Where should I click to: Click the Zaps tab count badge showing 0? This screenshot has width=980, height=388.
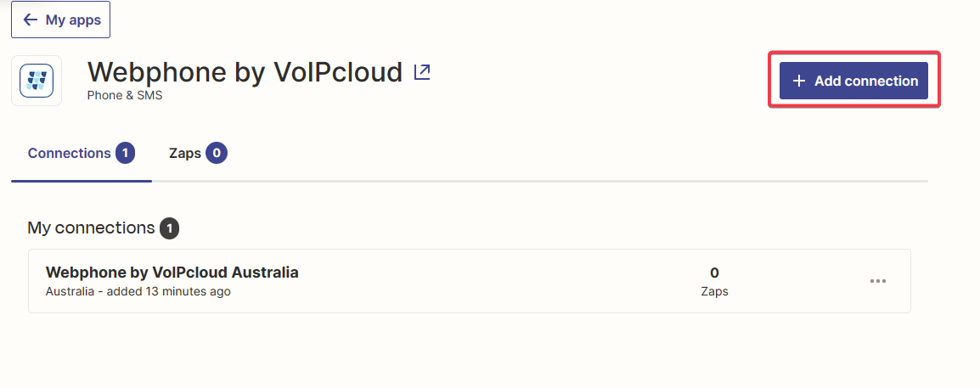217,154
